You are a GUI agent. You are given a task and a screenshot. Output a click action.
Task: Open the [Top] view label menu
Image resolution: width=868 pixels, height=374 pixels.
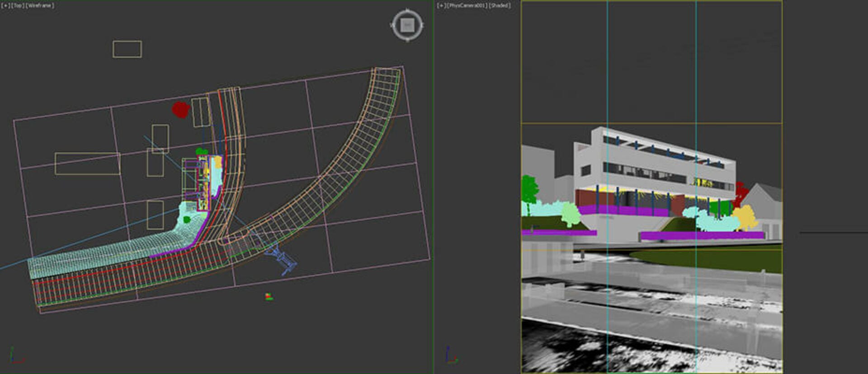17,5
